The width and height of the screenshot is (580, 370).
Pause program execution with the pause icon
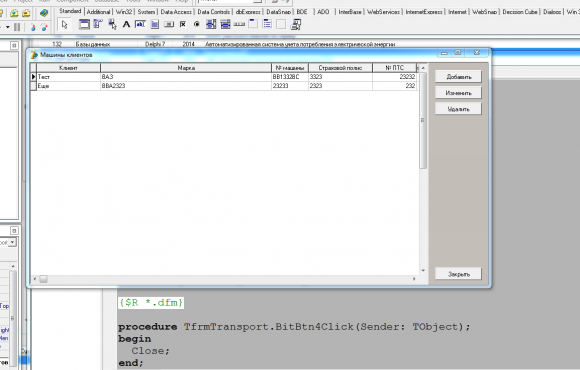point(17,27)
